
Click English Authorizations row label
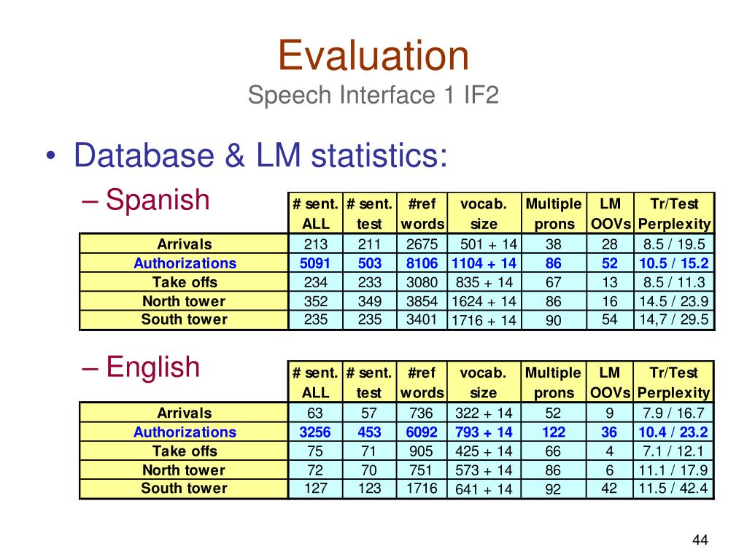[x=185, y=432]
